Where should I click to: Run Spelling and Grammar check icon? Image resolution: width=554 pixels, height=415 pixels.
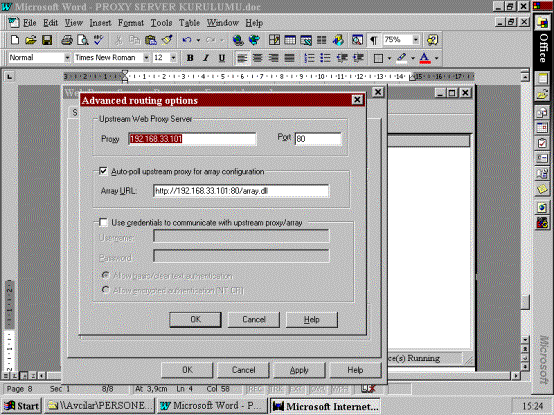click(x=99, y=40)
